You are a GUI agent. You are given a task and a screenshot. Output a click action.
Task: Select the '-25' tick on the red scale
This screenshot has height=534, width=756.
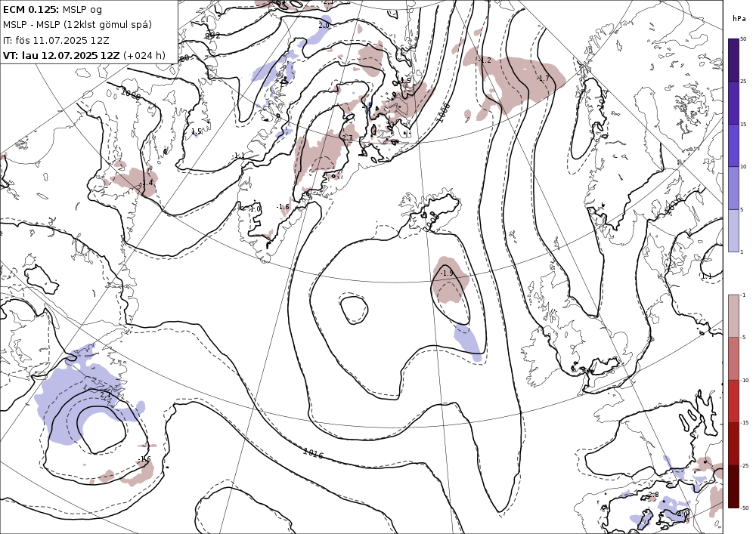[745, 465]
